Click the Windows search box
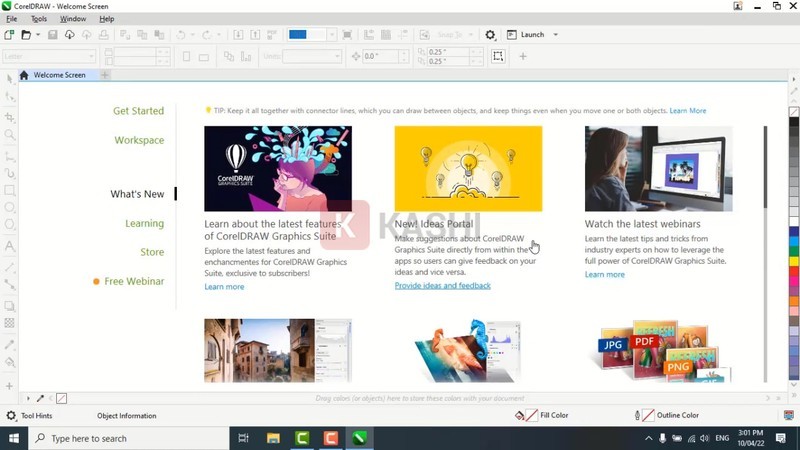The width and height of the screenshot is (800, 450). [x=129, y=438]
